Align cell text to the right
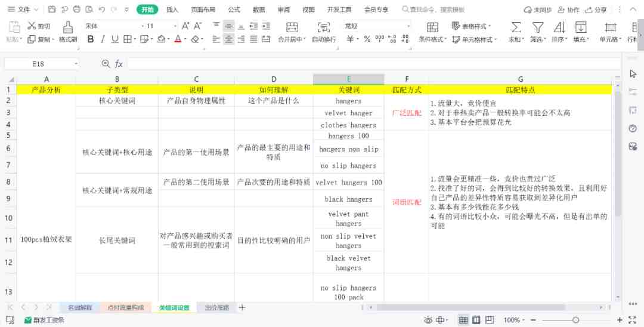Screen dimensions: 644x327 click(x=241, y=39)
